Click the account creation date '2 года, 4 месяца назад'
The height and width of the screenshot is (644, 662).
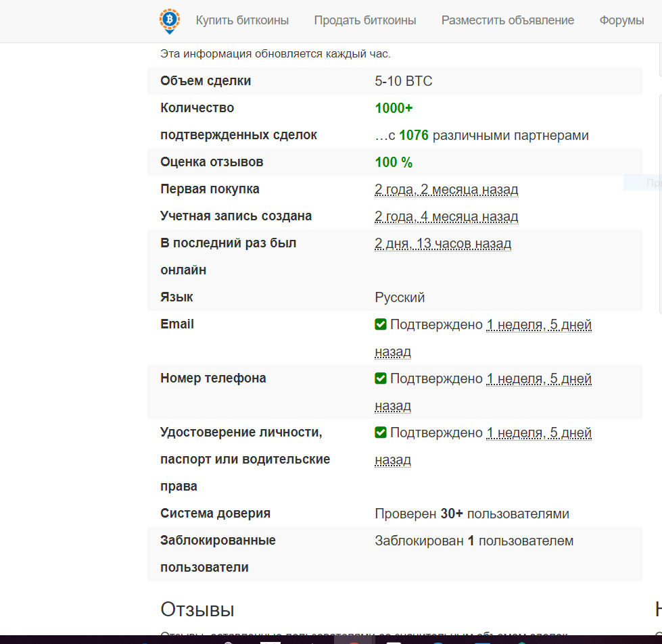click(446, 216)
